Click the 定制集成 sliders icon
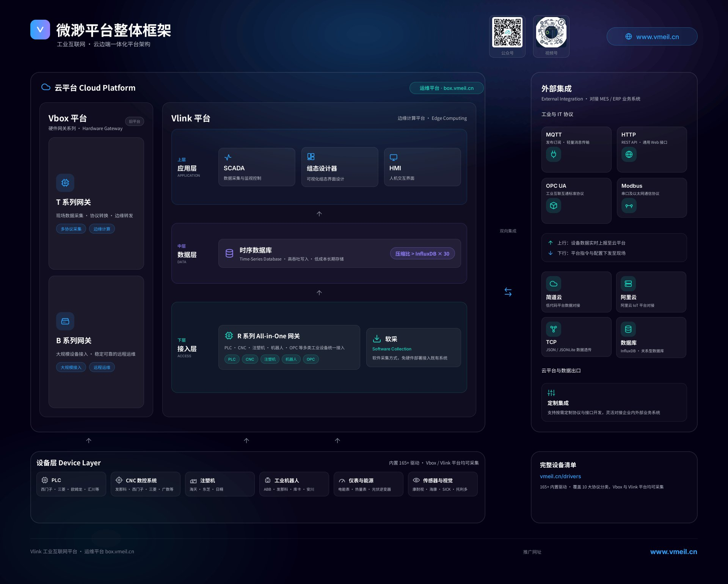This screenshot has height=584, width=728. pyautogui.click(x=551, y=393)
